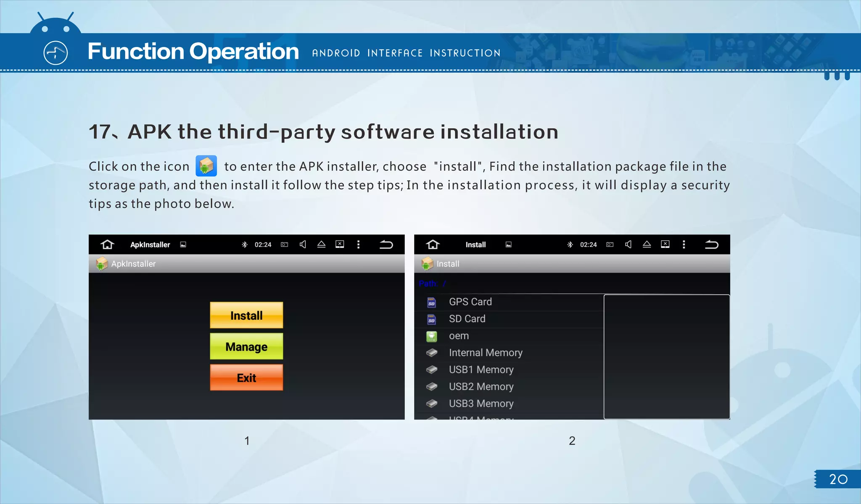The image size is (861, 504).
Task: Click the 02:24 clock in ApkInstaller screen
Action: coord(263,244)
